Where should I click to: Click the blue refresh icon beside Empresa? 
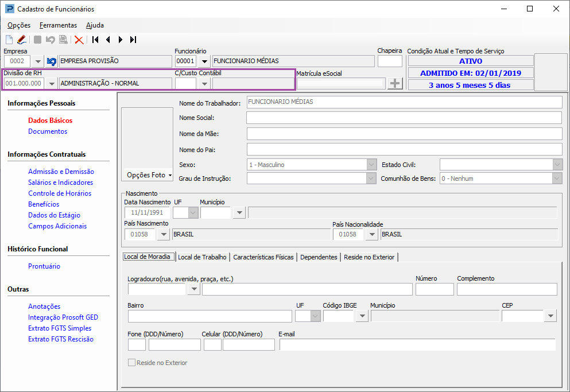(52, 61)
